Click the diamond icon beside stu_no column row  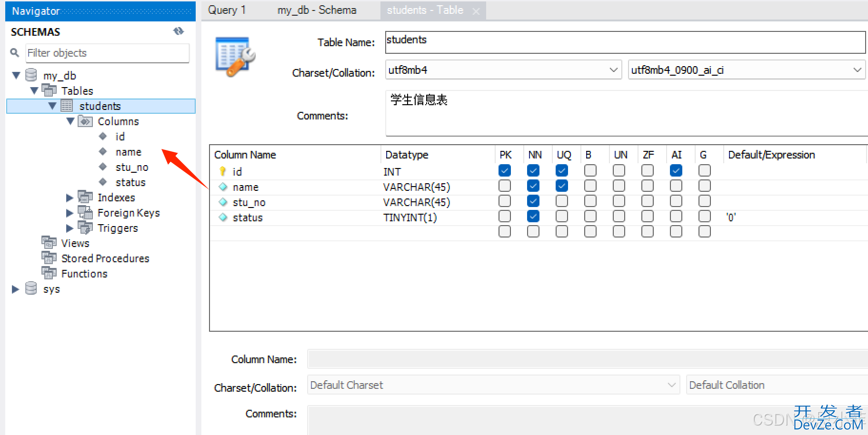[x=223, y=202]
